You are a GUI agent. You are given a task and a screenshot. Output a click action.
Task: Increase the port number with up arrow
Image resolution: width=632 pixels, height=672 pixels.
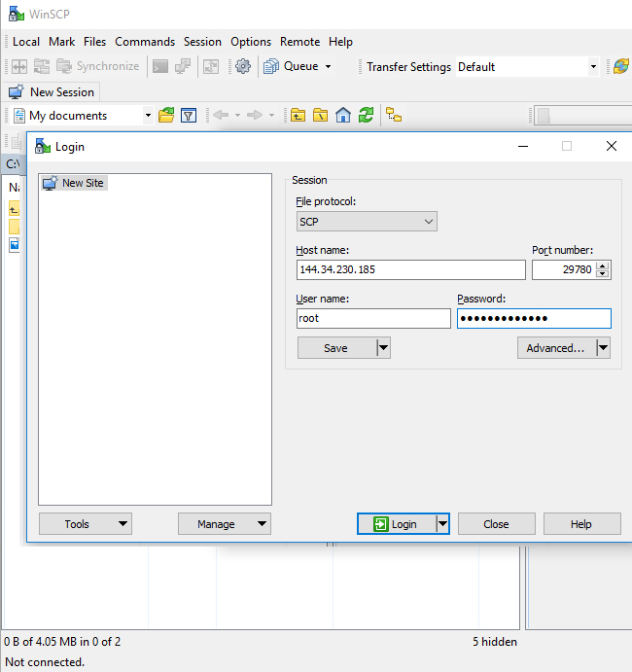pos(603,265)
